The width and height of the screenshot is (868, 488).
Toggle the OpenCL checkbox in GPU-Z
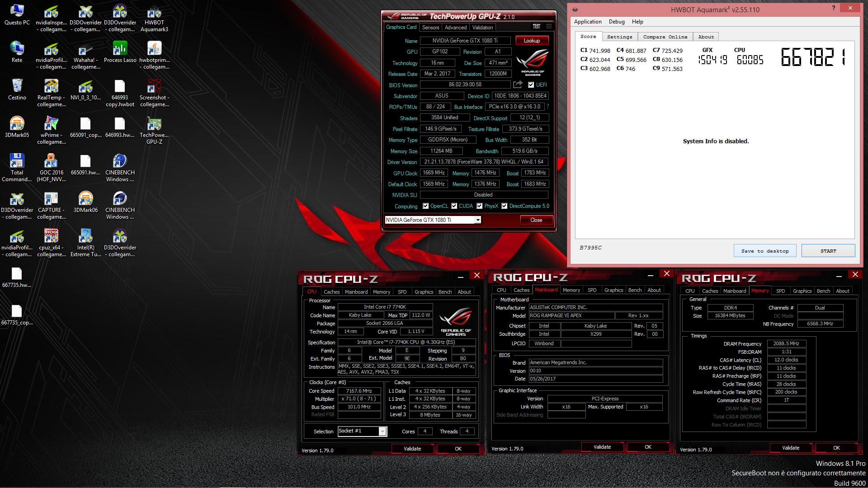(425, 206)
